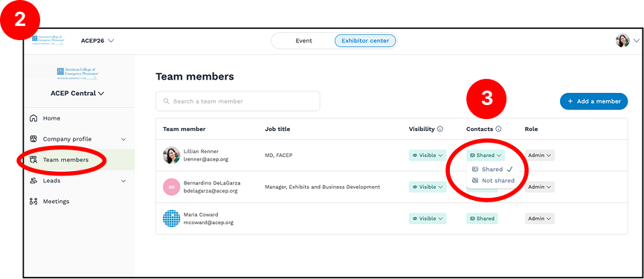Switch to the Exhibitor center tab
This screenshot has height=279, width=644.
click(x=365, y=41)
